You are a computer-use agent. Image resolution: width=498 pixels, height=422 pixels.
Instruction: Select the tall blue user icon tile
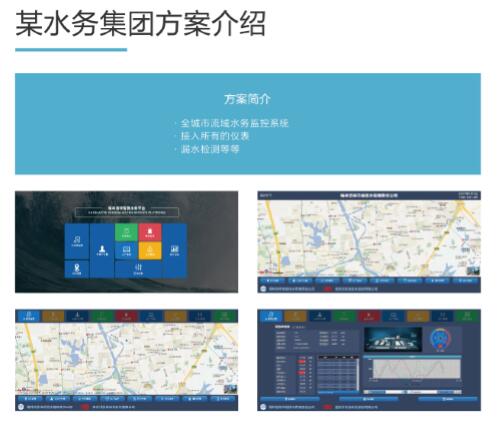(102, 250)
